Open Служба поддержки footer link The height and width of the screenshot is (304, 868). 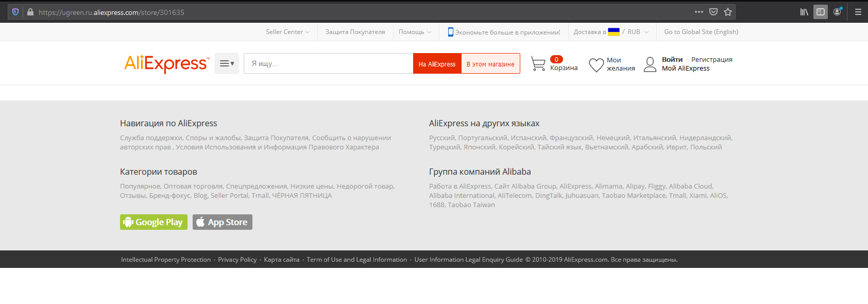(151, 138)
